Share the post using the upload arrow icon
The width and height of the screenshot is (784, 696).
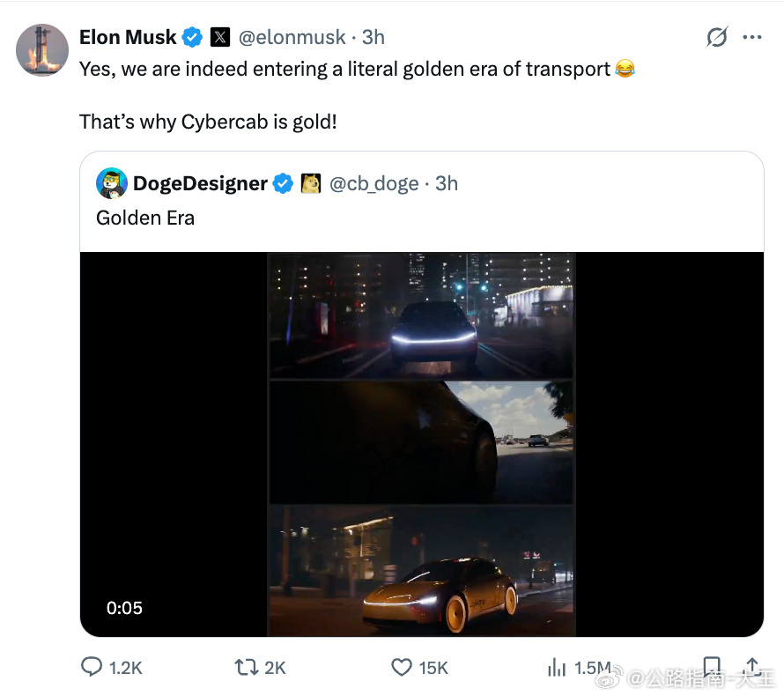pos(752,667)
